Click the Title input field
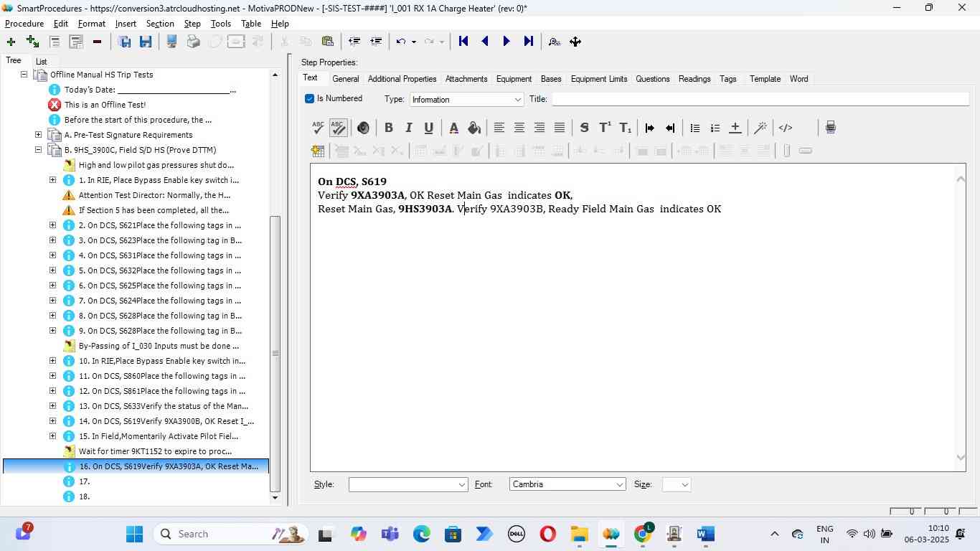This screenshot has width=980, height=551. (760, 99)
